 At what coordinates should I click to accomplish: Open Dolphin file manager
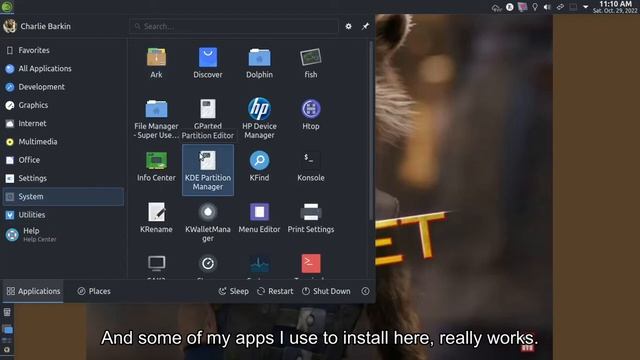259,63
